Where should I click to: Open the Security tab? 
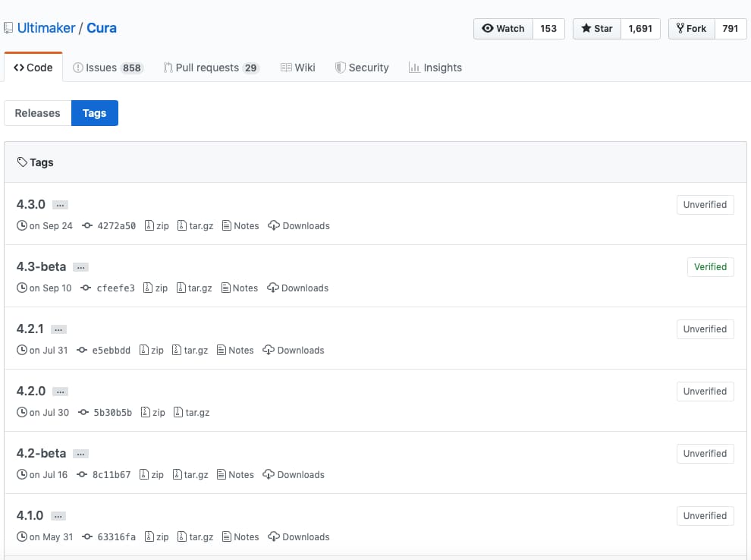coord(362,68)
